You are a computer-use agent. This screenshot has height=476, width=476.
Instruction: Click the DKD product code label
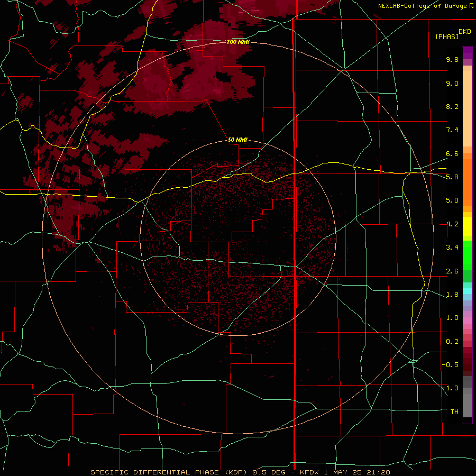click(x=464, y=32)
